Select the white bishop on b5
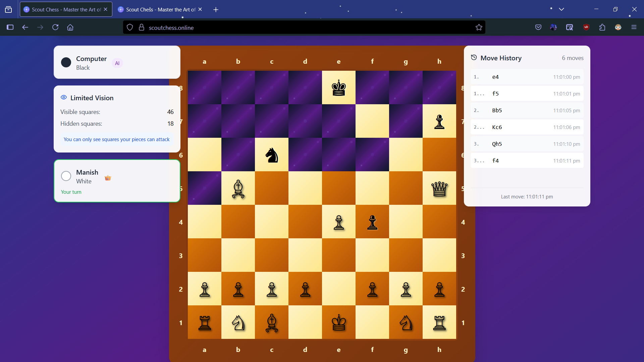This screenshot has width=644, height=362. [x=238, y=188]
